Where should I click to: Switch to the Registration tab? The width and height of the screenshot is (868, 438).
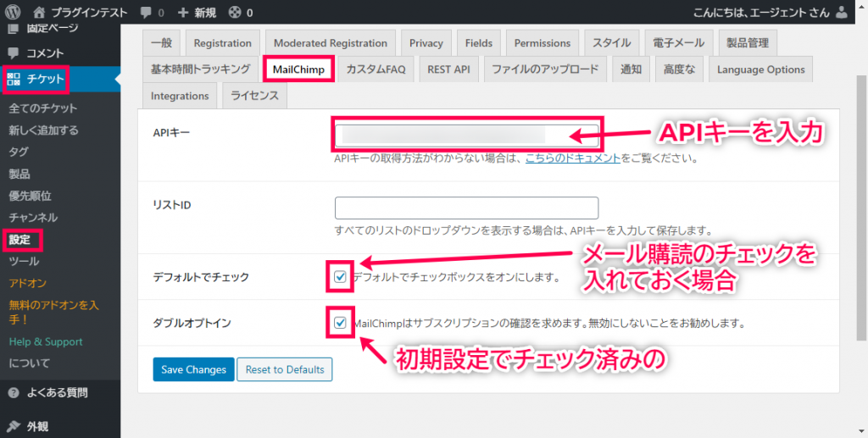tap(223, 43)
